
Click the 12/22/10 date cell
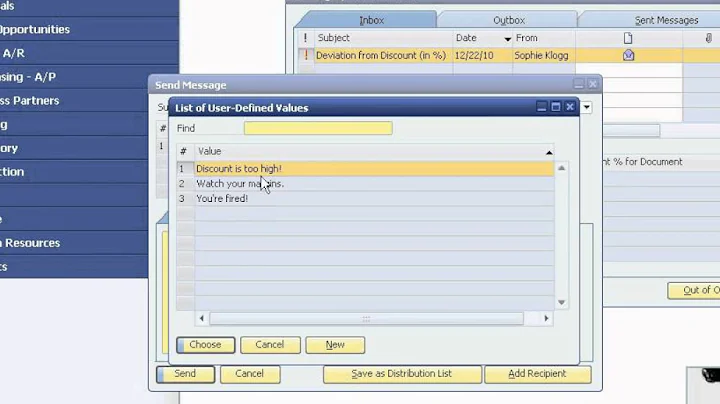[483, 56]
